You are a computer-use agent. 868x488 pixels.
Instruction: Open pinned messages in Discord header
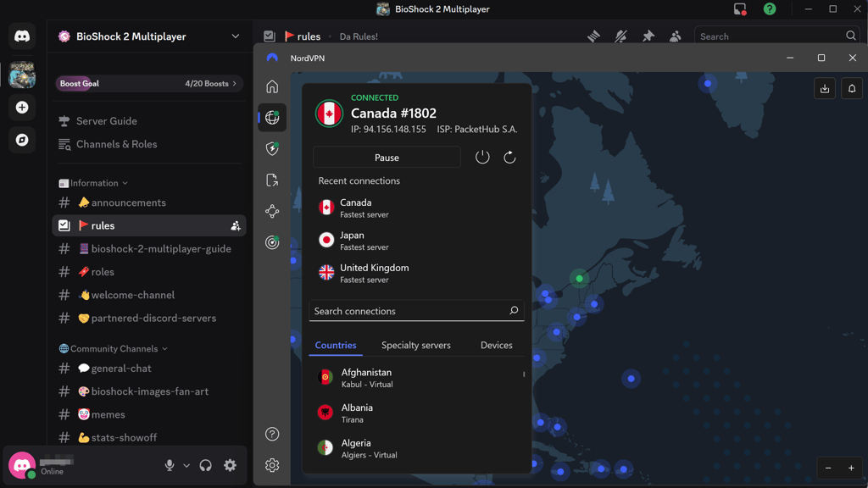tap(648, 36)
